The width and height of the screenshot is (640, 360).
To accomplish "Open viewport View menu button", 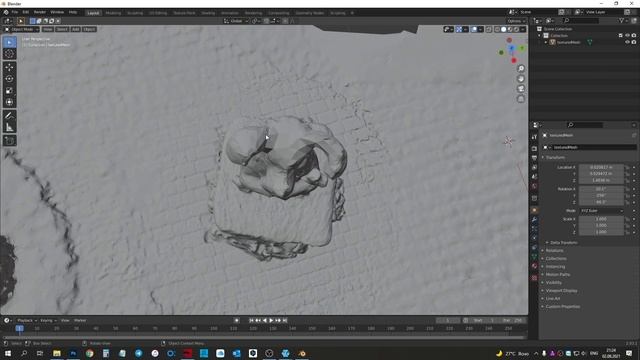I will [x=48, y=29].
